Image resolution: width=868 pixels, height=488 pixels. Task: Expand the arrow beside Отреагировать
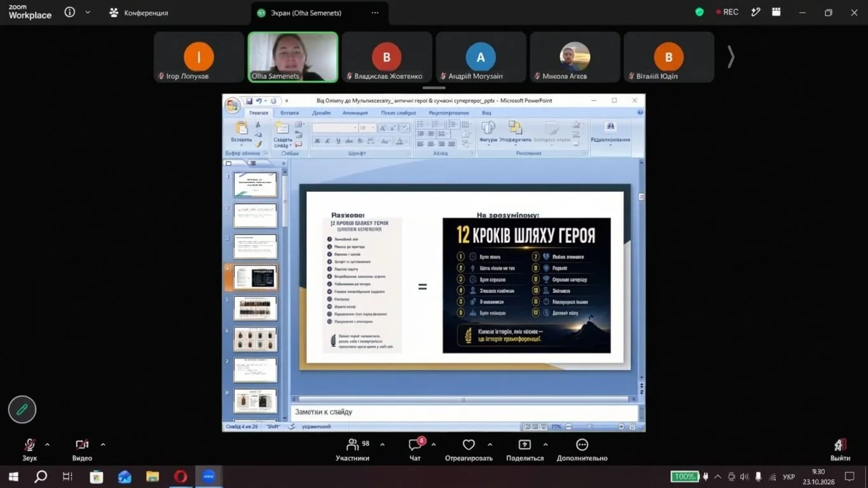(490, 445)
